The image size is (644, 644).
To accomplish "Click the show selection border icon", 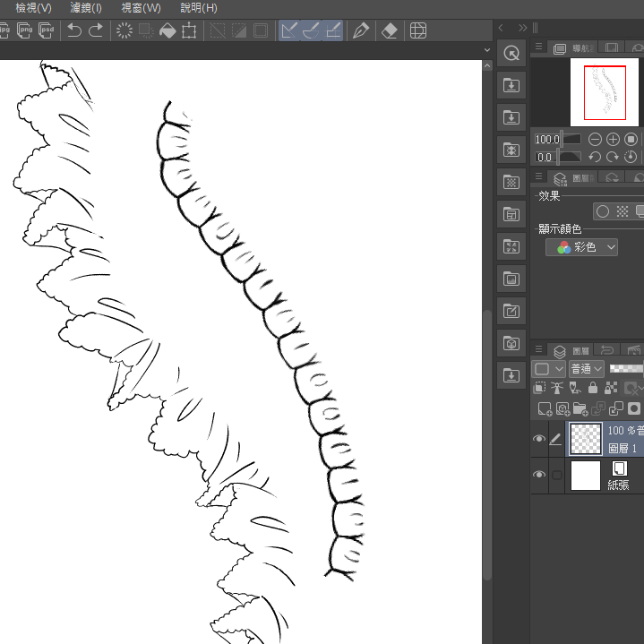I will coord(261,30).
